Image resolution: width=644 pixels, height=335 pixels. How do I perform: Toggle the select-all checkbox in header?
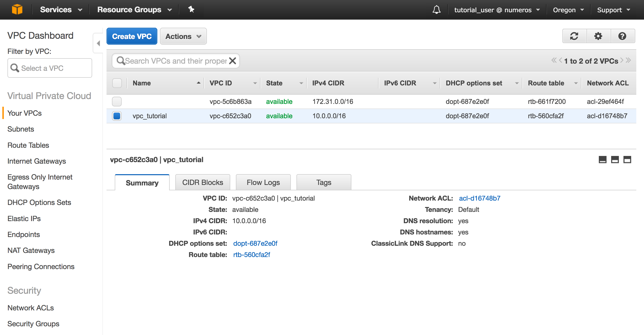pos(117,83)
